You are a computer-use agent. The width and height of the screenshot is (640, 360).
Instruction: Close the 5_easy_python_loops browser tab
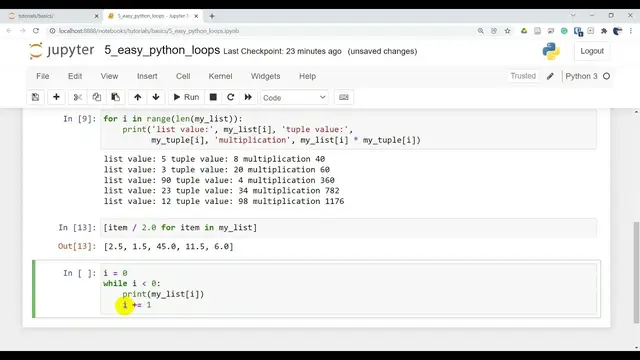[x=196, y=16]
